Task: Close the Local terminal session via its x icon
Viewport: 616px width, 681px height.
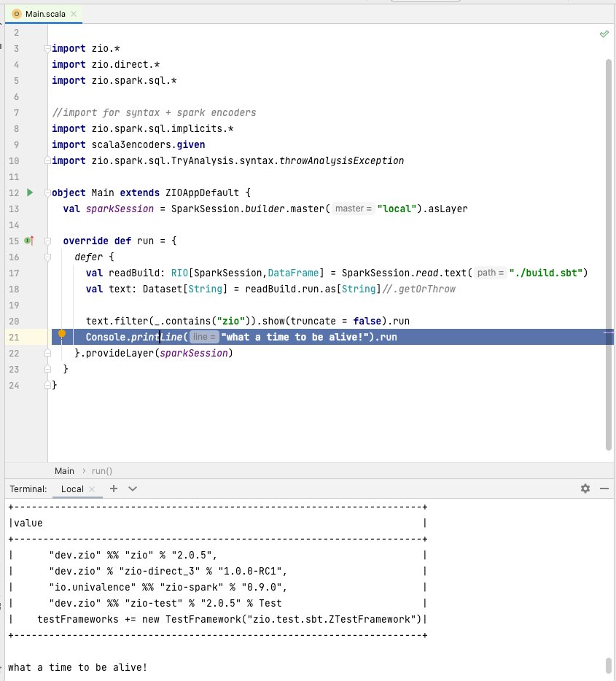Action: click(90, 489)
